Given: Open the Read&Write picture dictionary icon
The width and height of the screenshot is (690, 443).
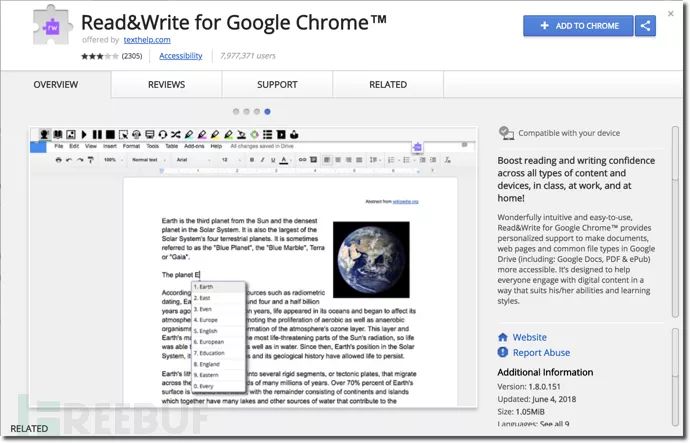Looking at the screenshot, I should [x=71, y=134].
